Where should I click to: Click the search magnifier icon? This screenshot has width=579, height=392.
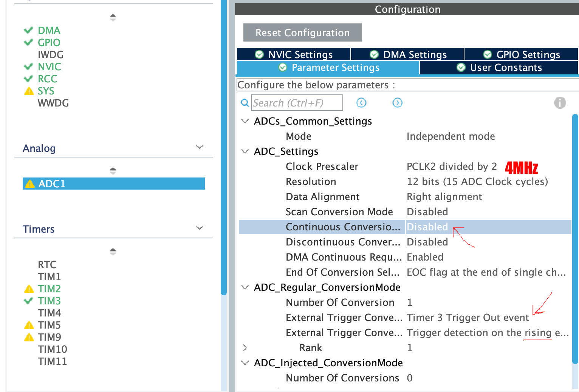click(245, 103)
